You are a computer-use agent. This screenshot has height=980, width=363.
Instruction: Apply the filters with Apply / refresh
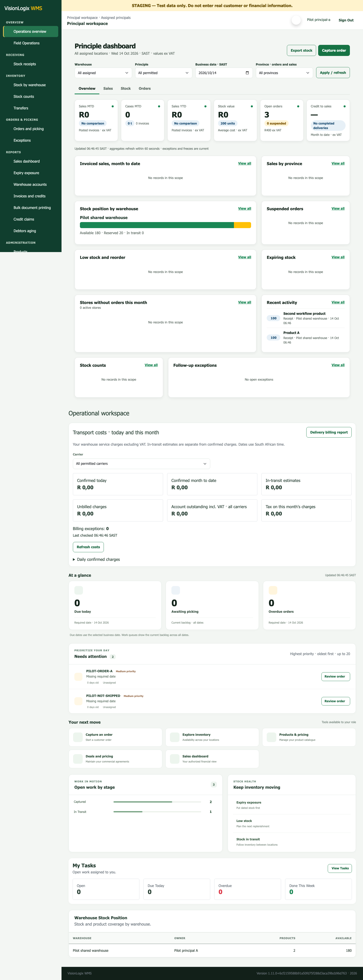[x=333, y=73]
